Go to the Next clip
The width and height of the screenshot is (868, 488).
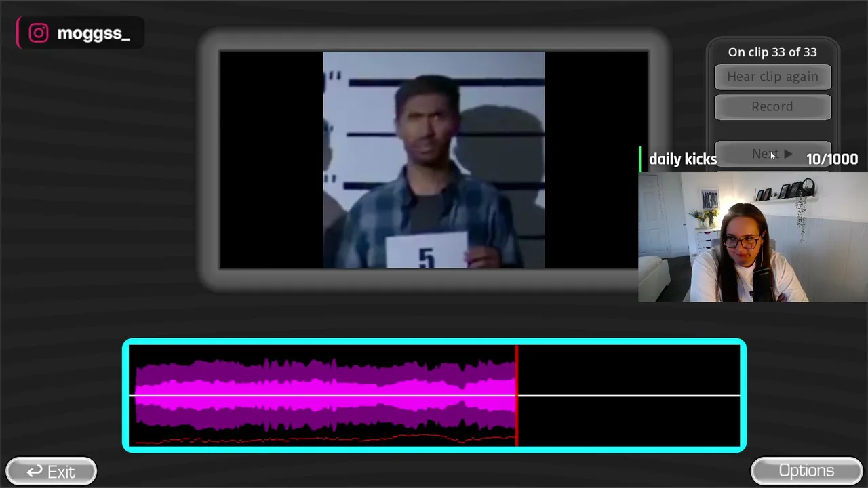click(x=772, y=154)
